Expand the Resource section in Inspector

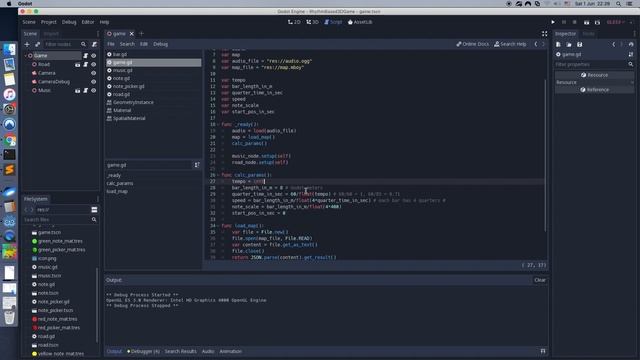coord(594,82)
